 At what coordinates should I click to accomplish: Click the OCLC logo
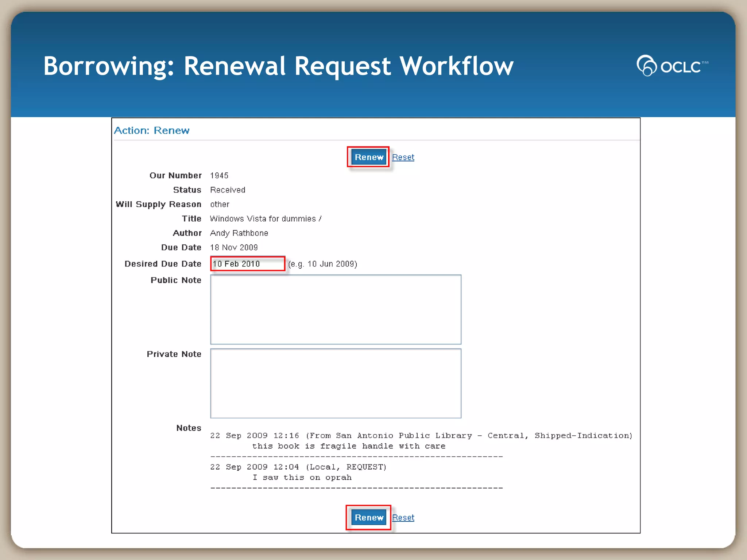(x=672, y=66)
